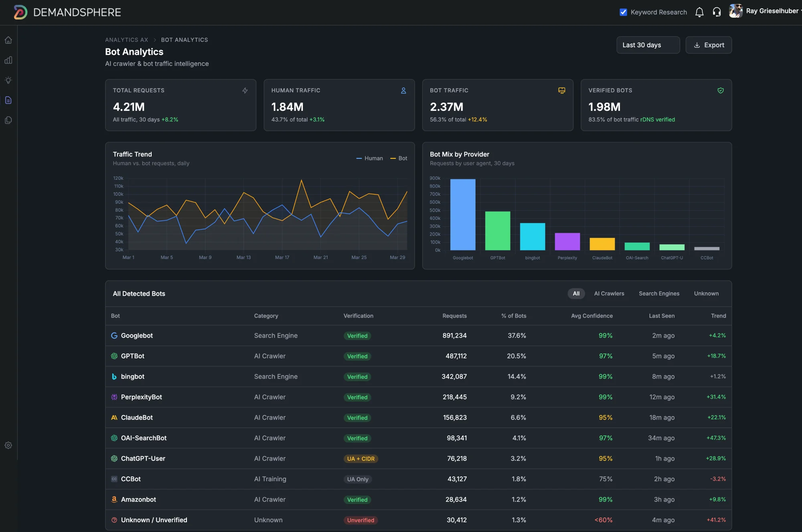Click the shield icon on Verified Bots card
Image resolution: width=802 pixels, height=532 pixels.
point(721,91)
